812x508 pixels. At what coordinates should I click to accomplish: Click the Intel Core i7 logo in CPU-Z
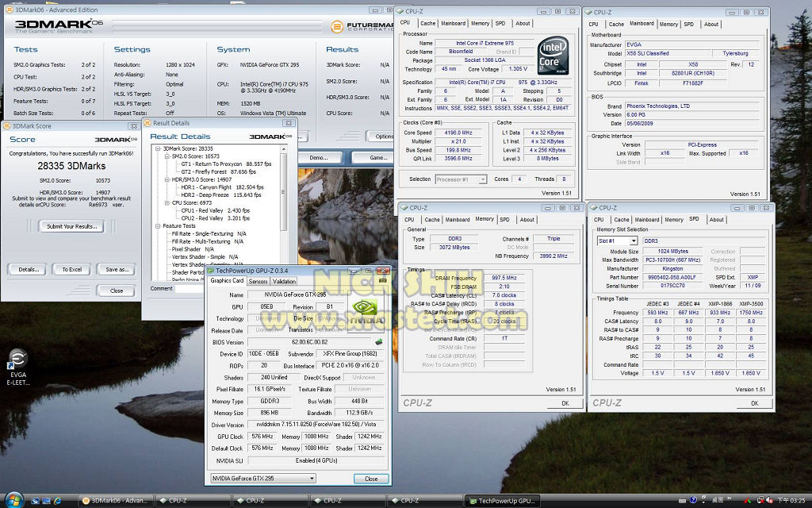click(553, 55)
